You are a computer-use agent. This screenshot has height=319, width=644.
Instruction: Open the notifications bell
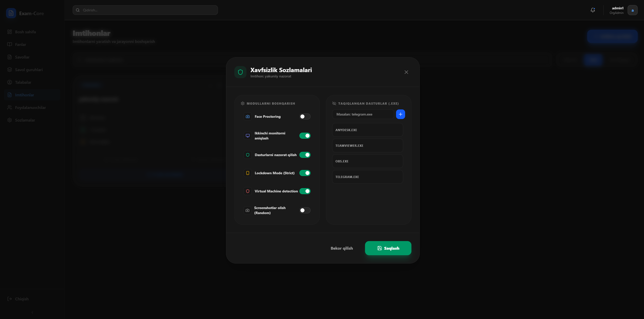click(x=592, y=10)
